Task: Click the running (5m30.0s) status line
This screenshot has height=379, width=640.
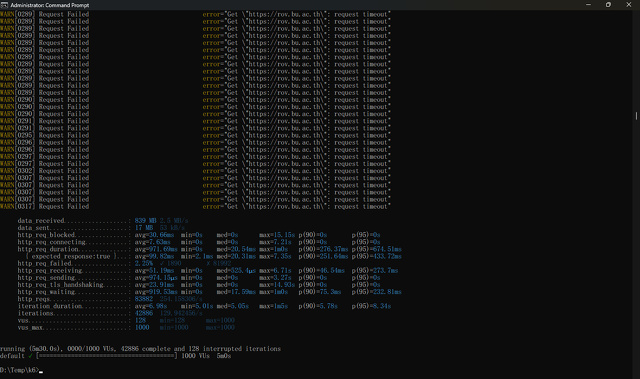Action: point(140,349)
